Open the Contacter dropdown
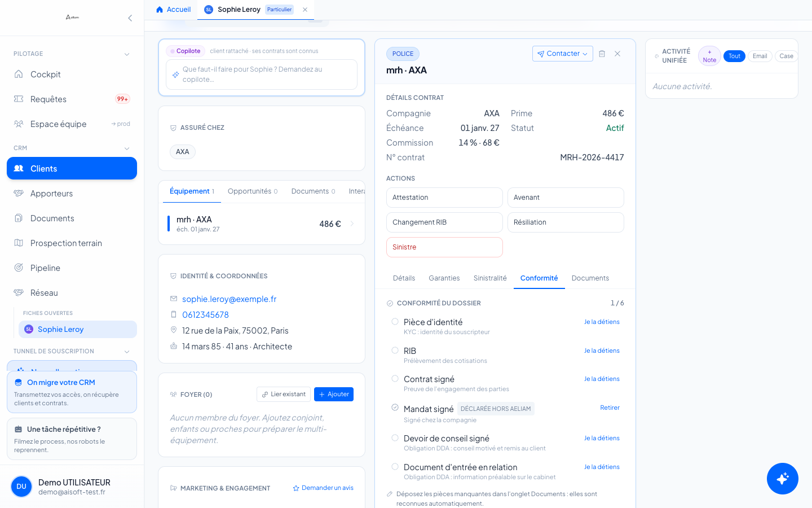The image size is (812, 508). [x=562, y=54]
